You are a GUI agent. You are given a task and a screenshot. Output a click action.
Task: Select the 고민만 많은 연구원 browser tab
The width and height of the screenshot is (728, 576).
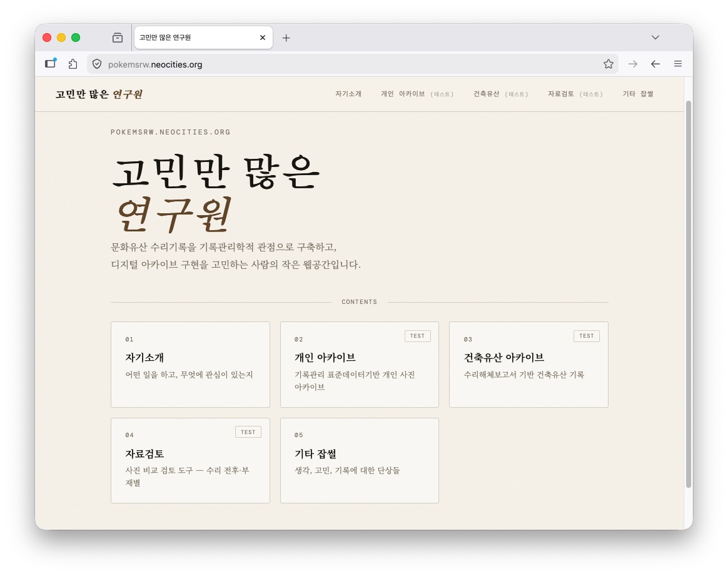pos(203,38)
